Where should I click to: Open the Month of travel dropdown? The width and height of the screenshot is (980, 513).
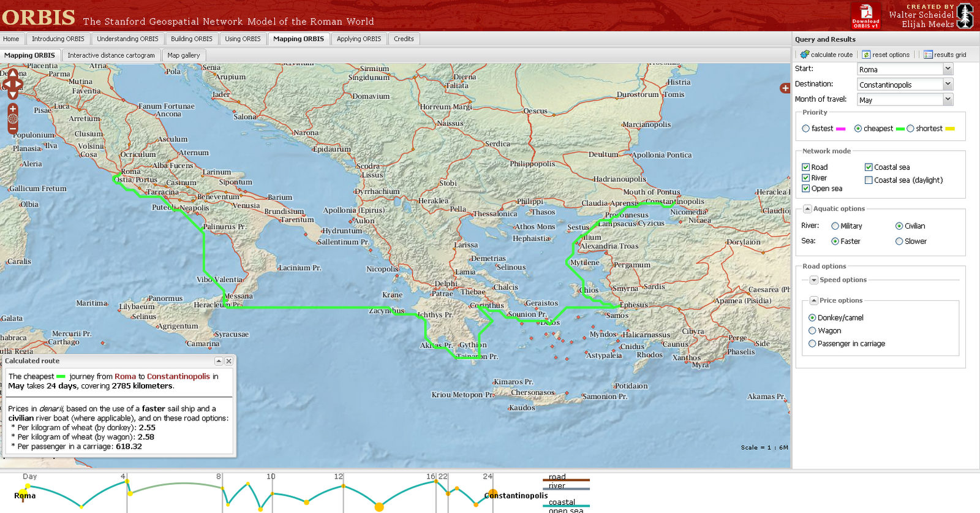(x=948, y=99)
